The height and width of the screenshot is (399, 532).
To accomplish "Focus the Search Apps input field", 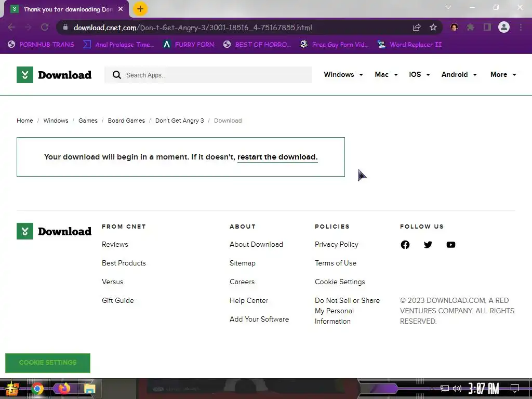I will [x=208, y=75].
